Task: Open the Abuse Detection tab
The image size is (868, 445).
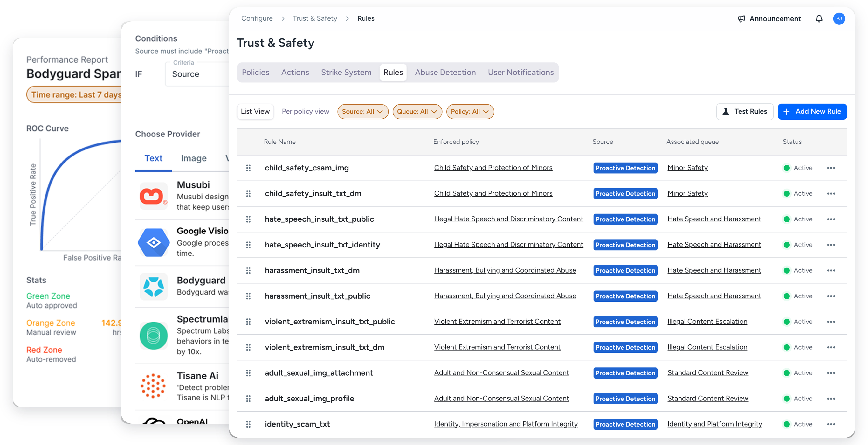Action: (x=445, y=72)
